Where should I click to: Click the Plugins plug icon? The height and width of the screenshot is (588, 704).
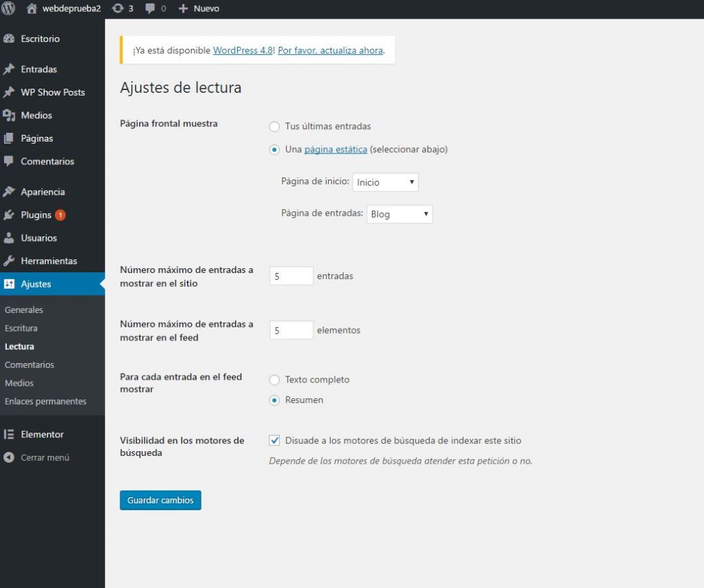pos(9,215)
